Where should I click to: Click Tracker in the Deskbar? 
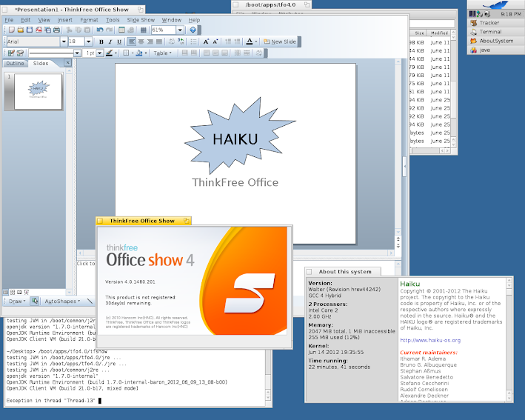[496, 23]
